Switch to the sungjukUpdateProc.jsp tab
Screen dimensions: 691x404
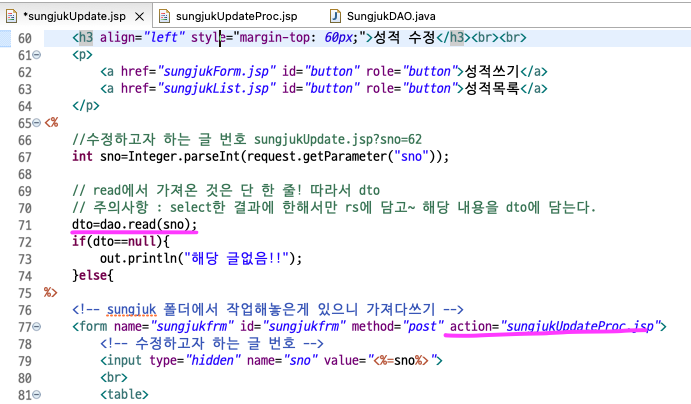[236, 16]
